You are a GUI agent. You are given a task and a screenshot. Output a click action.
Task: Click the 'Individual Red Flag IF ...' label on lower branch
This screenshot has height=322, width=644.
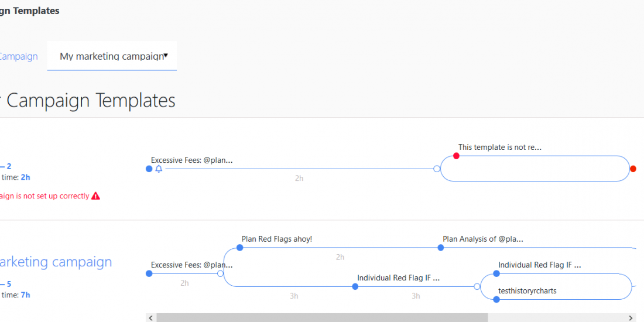tap(398, 278)
